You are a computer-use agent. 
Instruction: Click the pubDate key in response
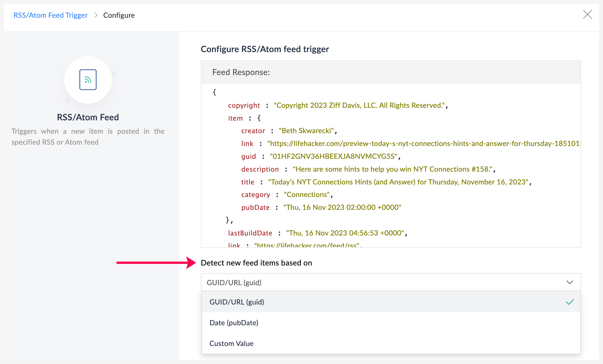click(x=255, y=207)
